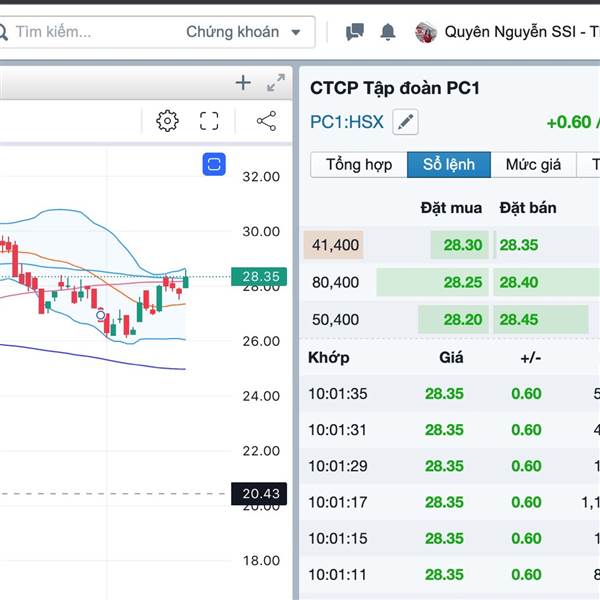Select the matched trade at 10:01:15
This screenshot has width=600, height=600.
[450, 538]
